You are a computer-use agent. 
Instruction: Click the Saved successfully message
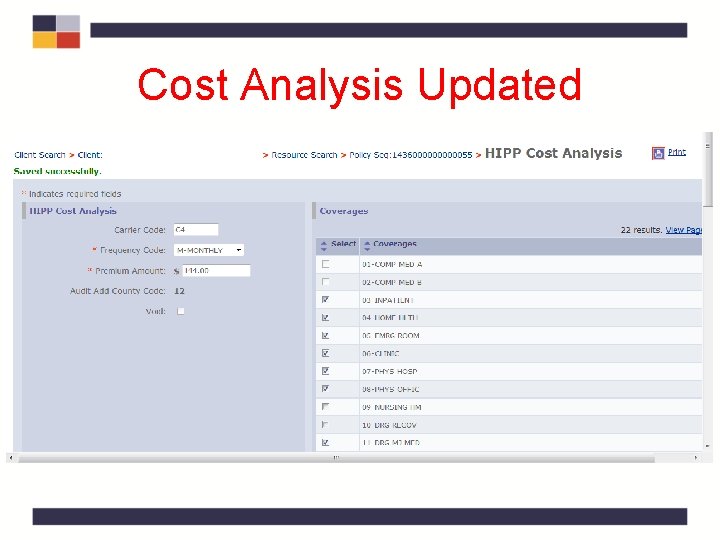57,171
